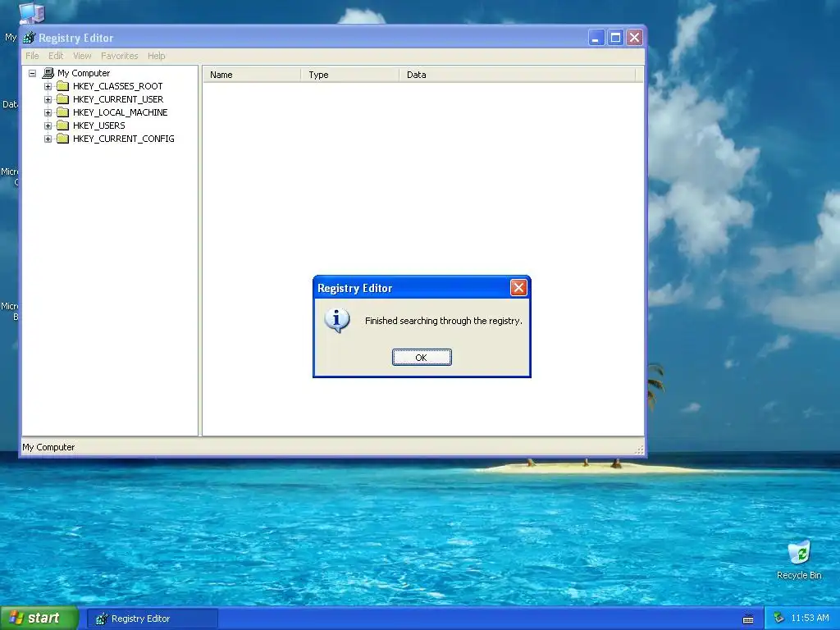
Task: Click the Registry Editor title bar icon
Action: point(29,38)
